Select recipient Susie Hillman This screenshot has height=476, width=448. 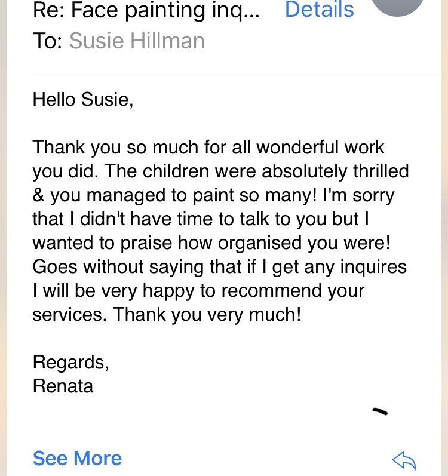tap(137, 41)
